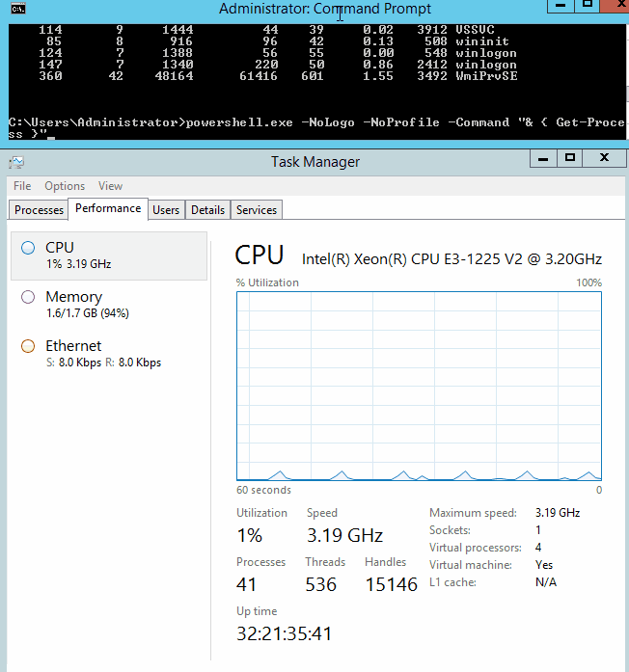Click the VSSVC process name in console
This screenshot has height=672, width=629.
click(475, 30)
